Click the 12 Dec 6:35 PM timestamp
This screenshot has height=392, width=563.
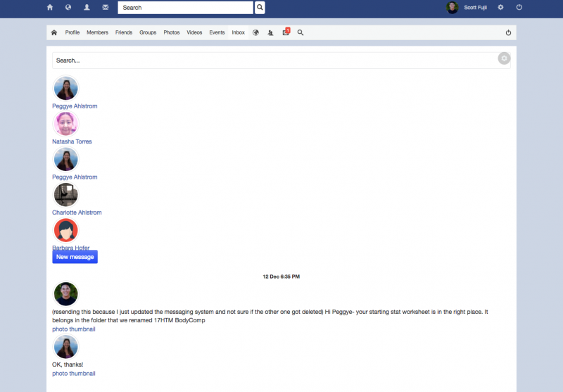click(281, 277)
